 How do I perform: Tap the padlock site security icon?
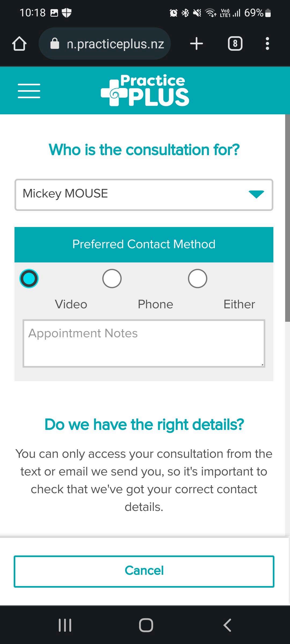coord(55,44)
